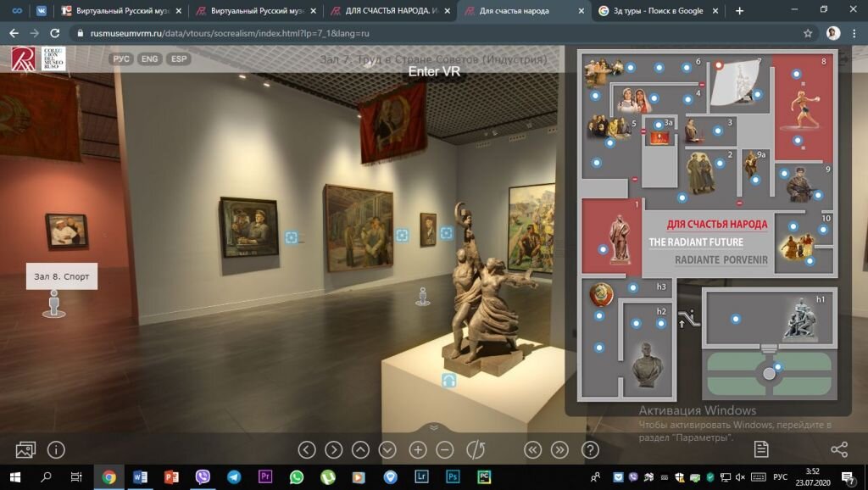Select map point in hall h1

tap(736, 319)
